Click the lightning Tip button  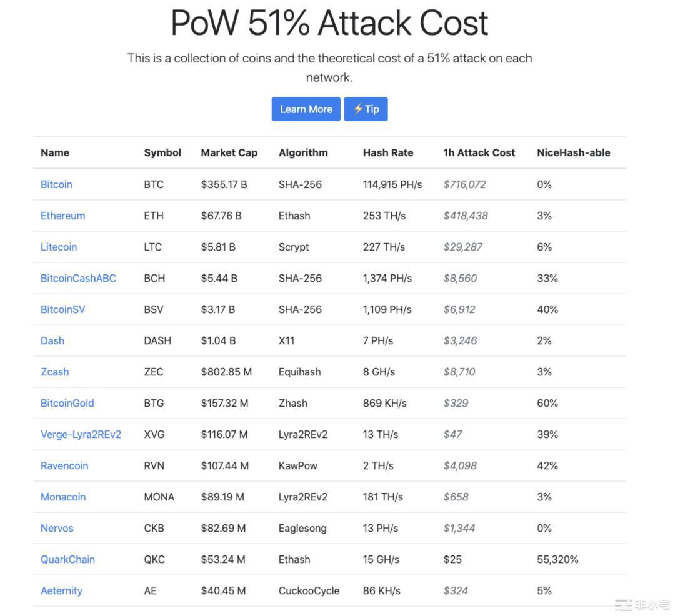[366, 109]
